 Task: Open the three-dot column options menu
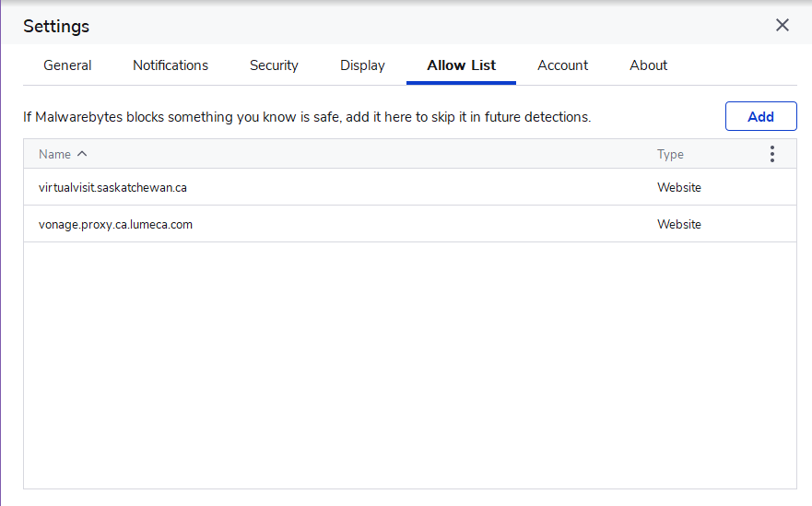click(772, 155)
